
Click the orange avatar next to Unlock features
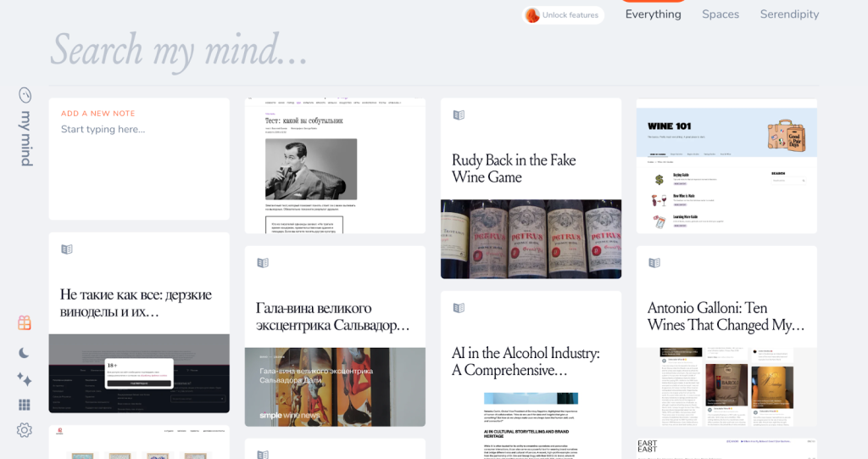click(x=532, y=15)
